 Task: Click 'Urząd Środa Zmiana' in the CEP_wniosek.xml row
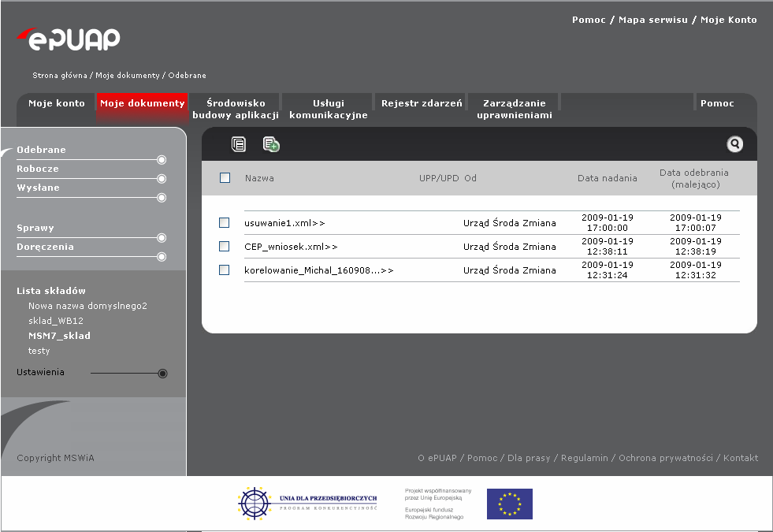(510, 247)
